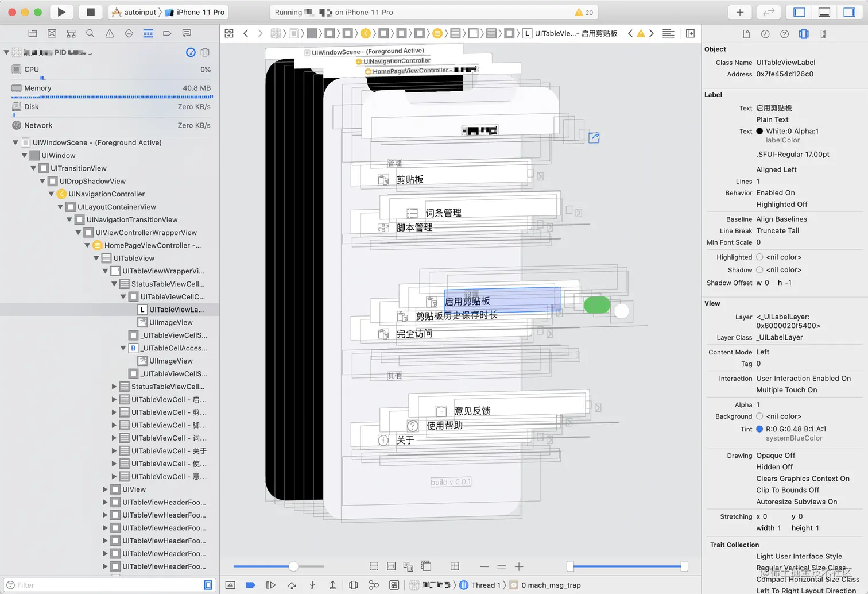Expand the UIView tree row

[105, 489]
